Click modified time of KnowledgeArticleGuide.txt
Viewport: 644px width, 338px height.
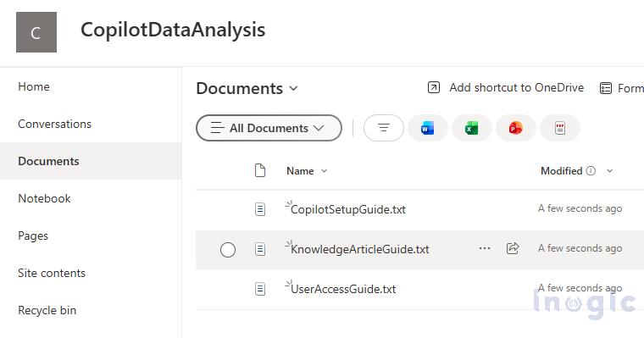point(580,248)
